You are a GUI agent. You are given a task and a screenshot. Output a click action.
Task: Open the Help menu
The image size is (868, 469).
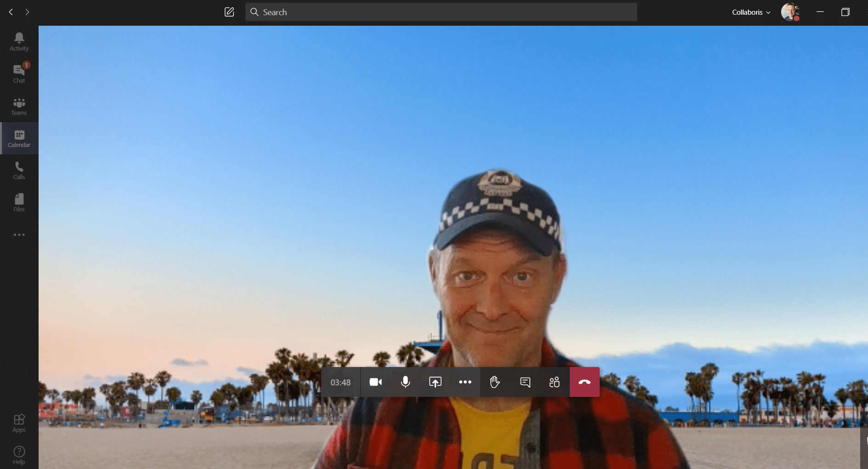[x=19, y=455]
